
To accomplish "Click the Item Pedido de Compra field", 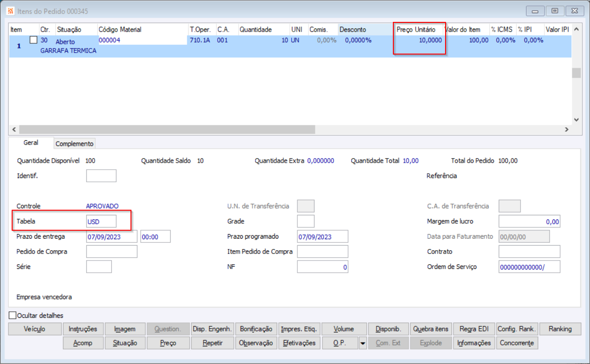I will pos(322,252).
